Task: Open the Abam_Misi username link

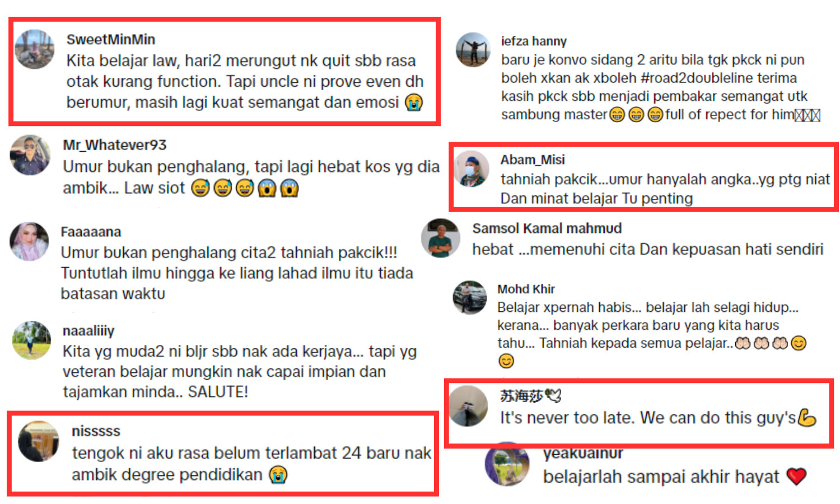Action: [x=533, y=160]
